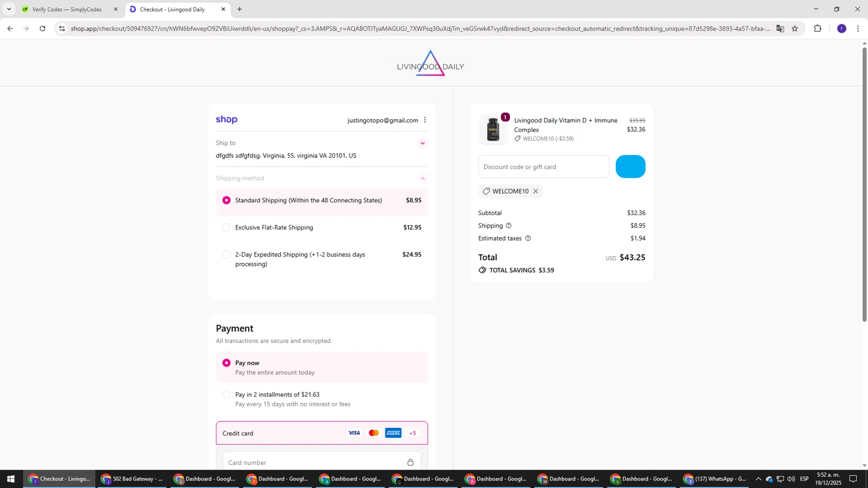Open the Estimated taxes help icon

pyautogui.click(x=528, y=239)
